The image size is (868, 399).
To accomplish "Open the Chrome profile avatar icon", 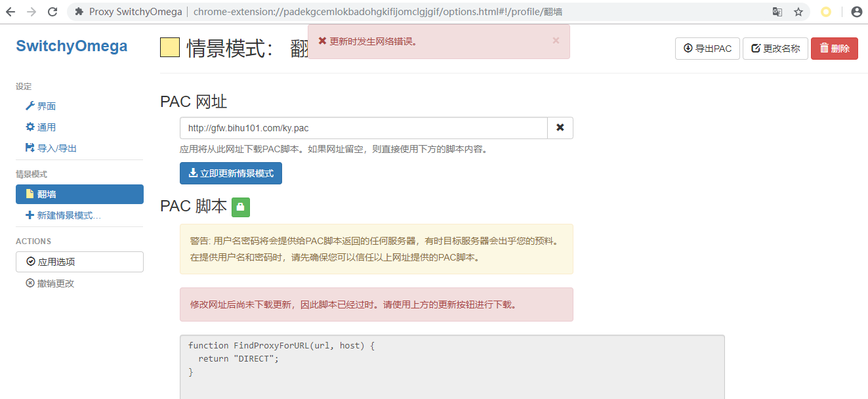I will point(856,12).
